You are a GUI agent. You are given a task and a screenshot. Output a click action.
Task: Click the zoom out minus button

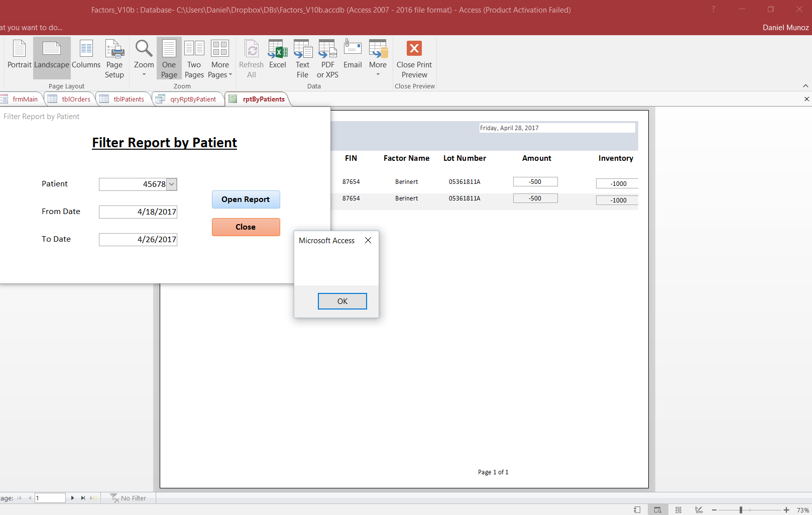(x=714, y=510)
